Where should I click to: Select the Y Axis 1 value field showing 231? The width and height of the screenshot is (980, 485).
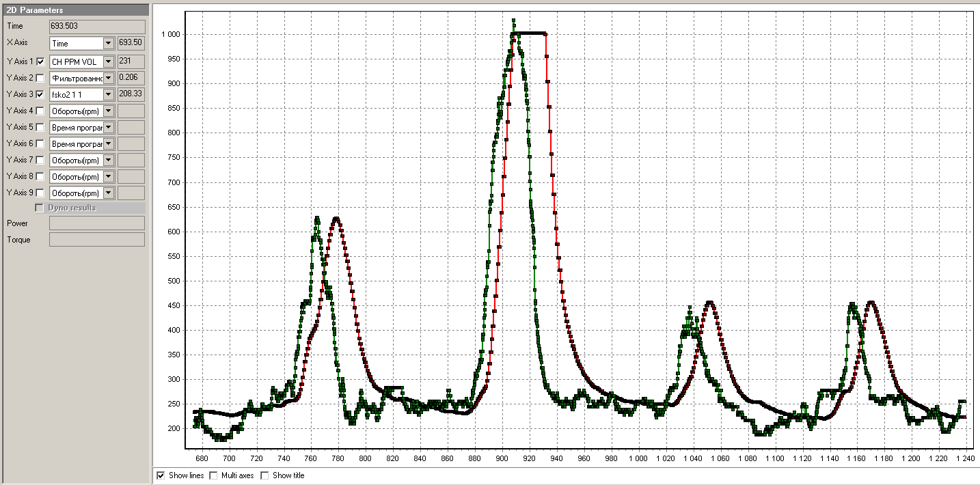pos(131,61)
